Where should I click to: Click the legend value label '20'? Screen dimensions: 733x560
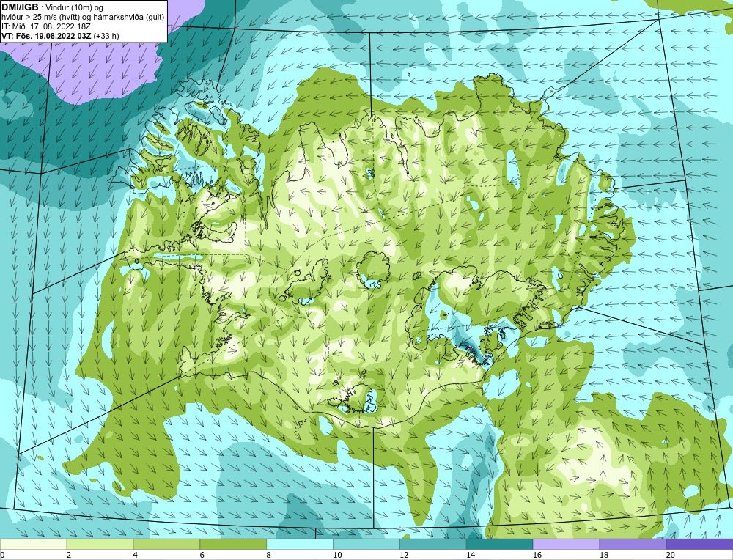[x=670, y=555]
